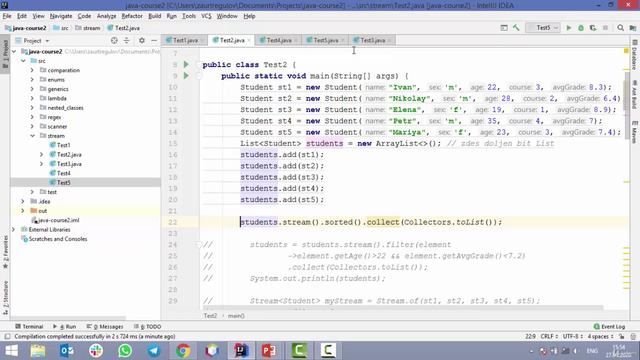The height and width of the screenshot is (360, 640).
Task: Open Google Chrome from the taskbar
Action: coord(183,351)
